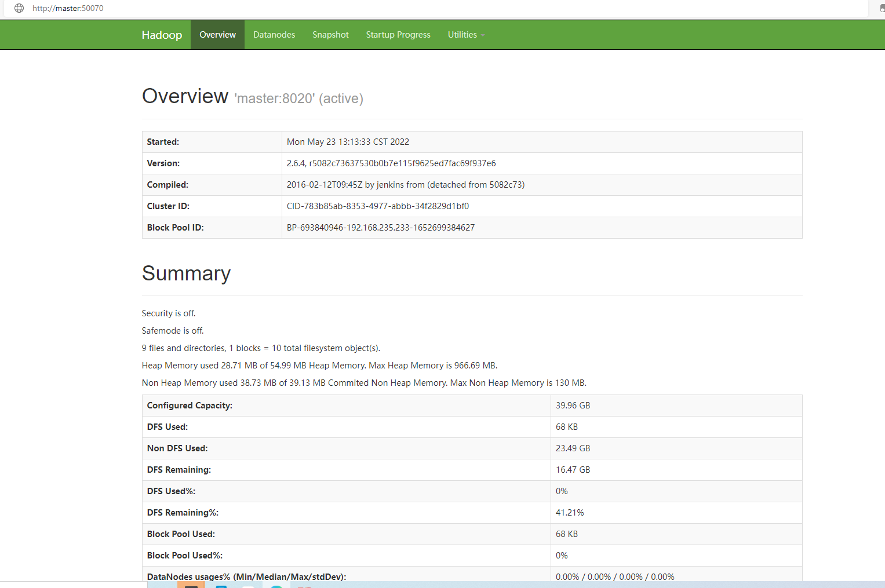
Task: Click the Overview 'master:8020' (active) heading
Action: 253,97
